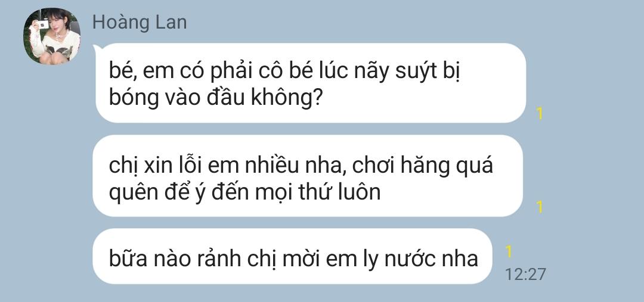Image resolution: width=644 pixels, height=302 pixels.
Task: Click the 12:27 timestamp
Action: coord(525,274)
